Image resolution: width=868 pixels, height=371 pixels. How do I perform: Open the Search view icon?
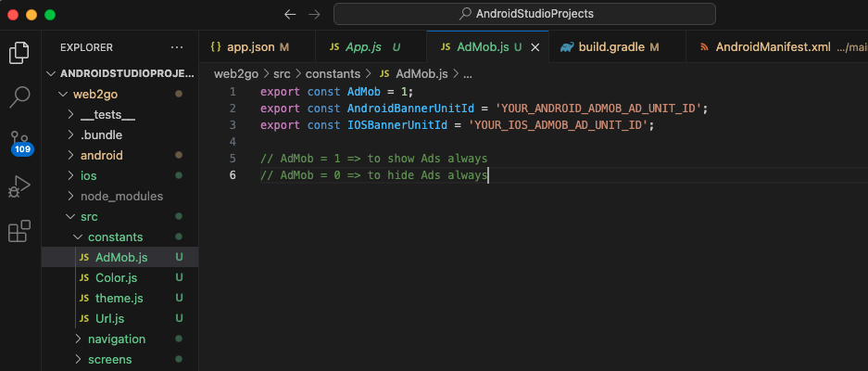pos(19,96)
